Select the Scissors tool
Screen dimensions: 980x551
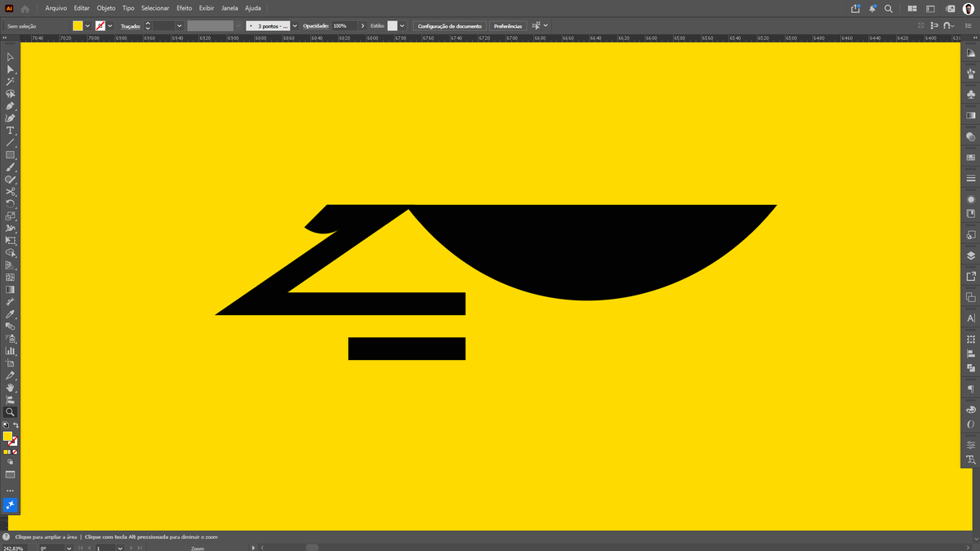11,192
